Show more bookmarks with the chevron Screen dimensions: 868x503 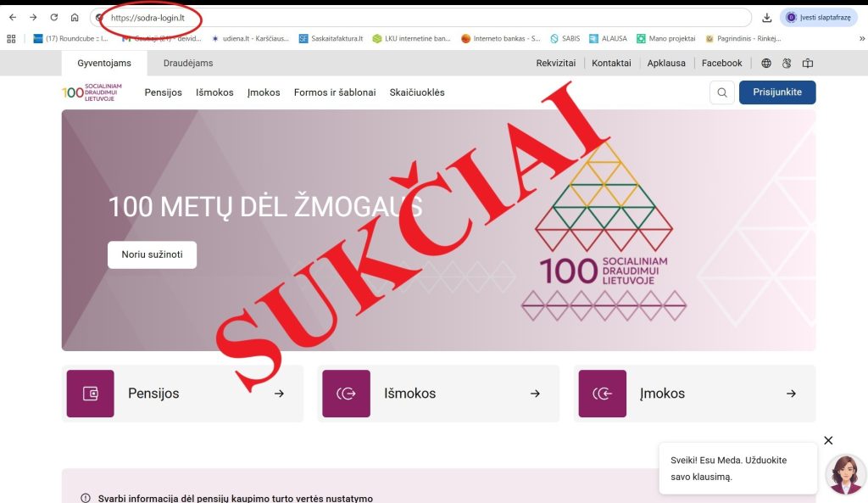coord(862,39)
